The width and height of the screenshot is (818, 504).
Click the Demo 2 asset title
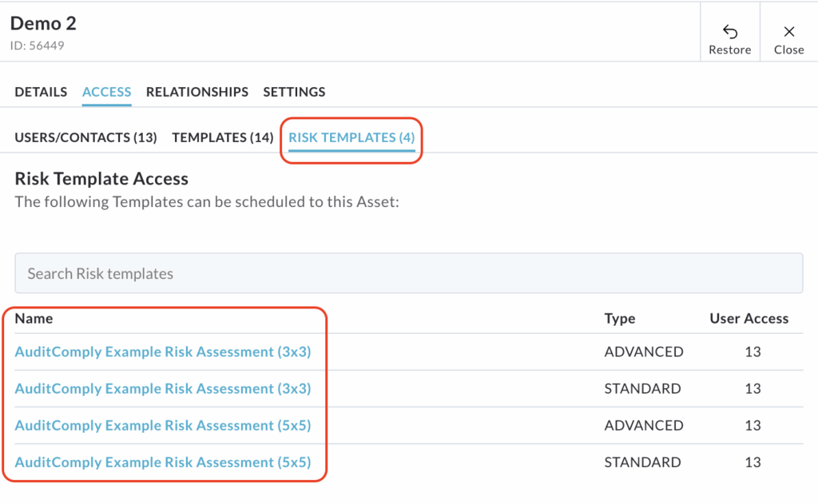[43, 24]
